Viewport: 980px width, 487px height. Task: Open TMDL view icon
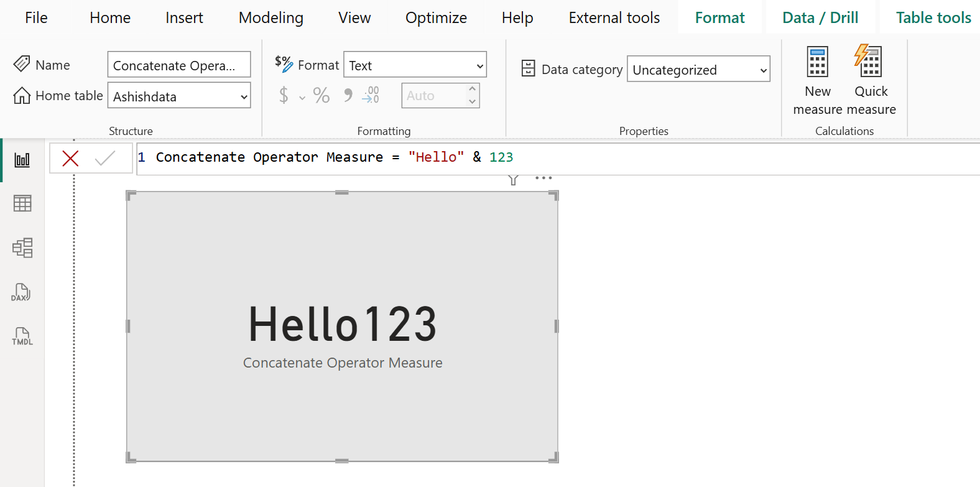22,336
